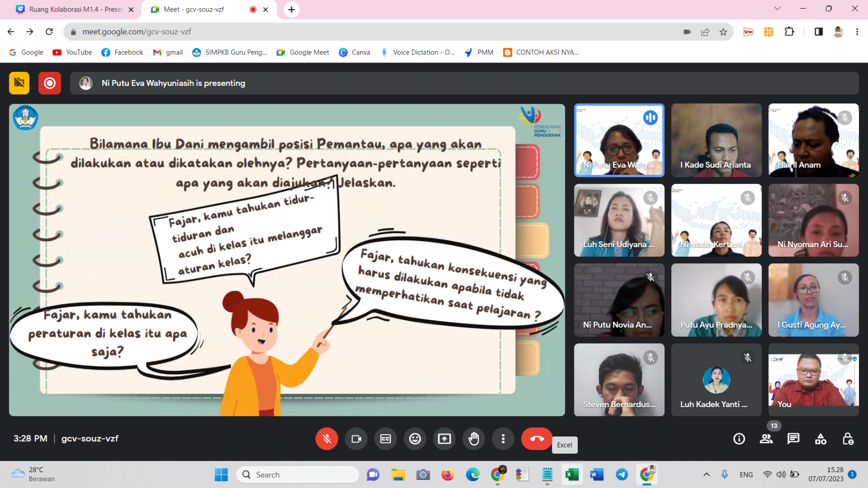Open the emoji reactions button
Image resolution: width=868 pixels, height=488 pixels.
tap(415, 438)
